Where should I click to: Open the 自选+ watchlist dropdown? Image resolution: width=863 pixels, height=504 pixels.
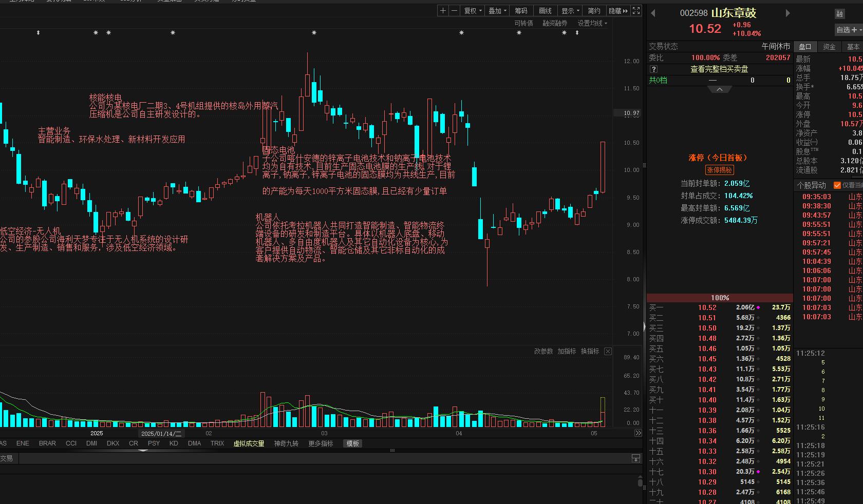[849, 30]
